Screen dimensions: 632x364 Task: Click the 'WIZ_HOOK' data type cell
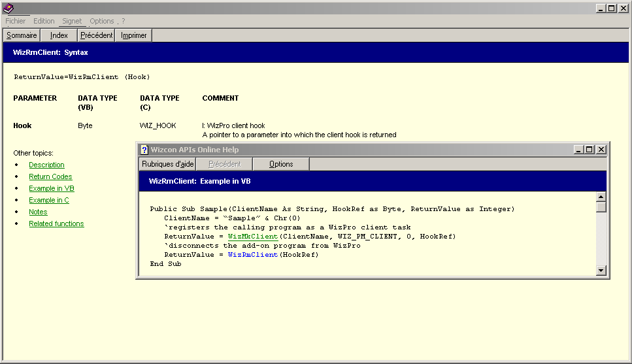(158, 125)
